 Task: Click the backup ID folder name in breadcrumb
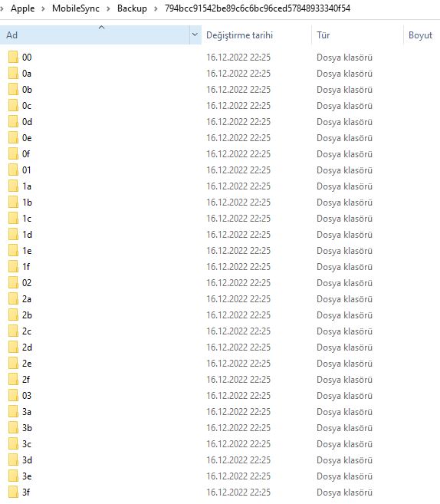(258, 8)
